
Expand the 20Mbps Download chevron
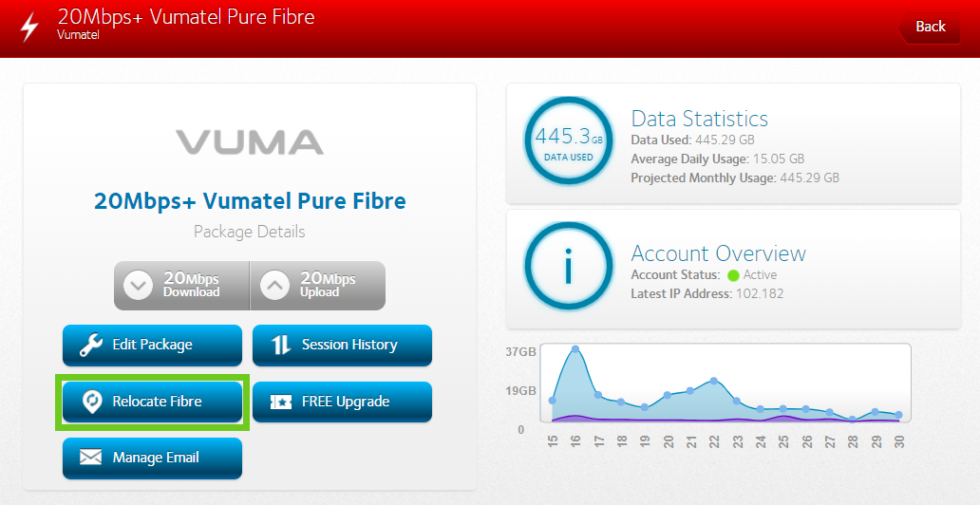pyautogui.click(x=139, y=286)
